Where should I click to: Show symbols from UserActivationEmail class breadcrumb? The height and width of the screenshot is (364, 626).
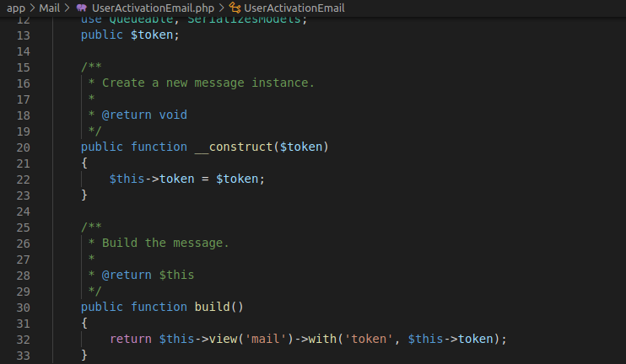[294, 8]
